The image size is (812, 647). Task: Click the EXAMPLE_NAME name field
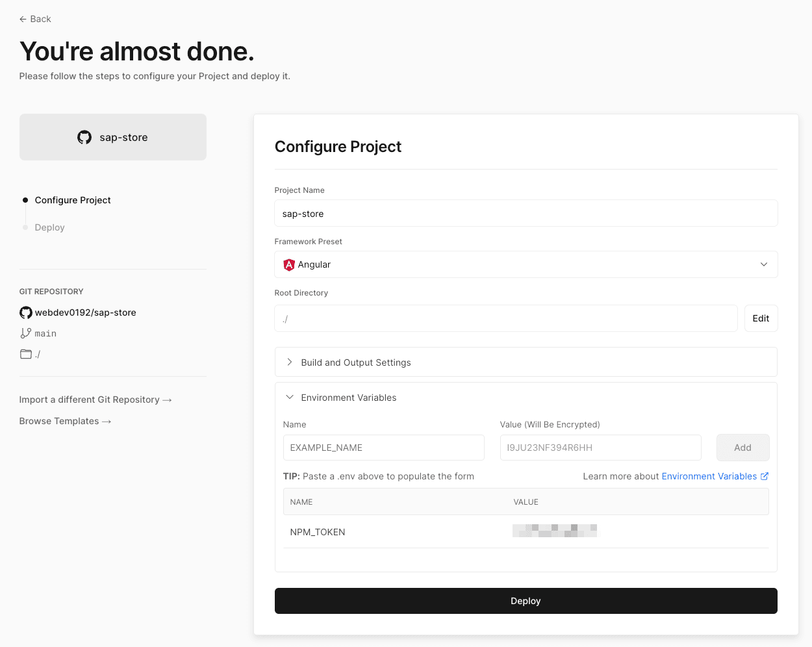click(x=383, y=448)
